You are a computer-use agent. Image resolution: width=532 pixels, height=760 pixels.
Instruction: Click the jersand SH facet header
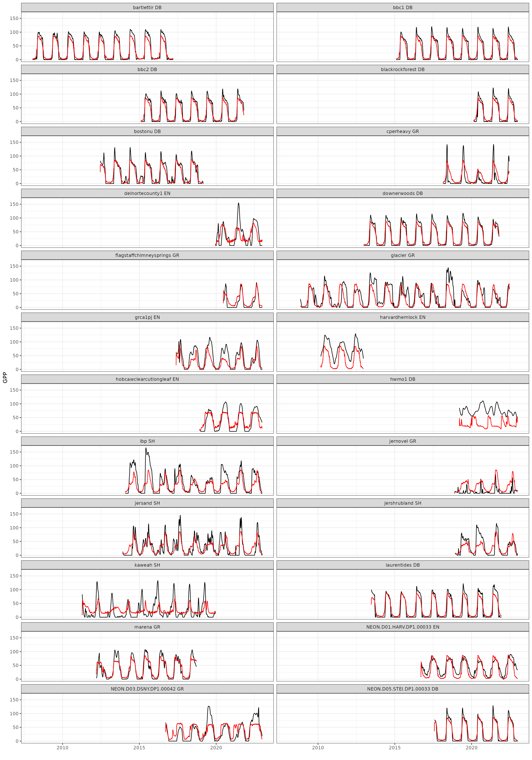pos(147,503)
